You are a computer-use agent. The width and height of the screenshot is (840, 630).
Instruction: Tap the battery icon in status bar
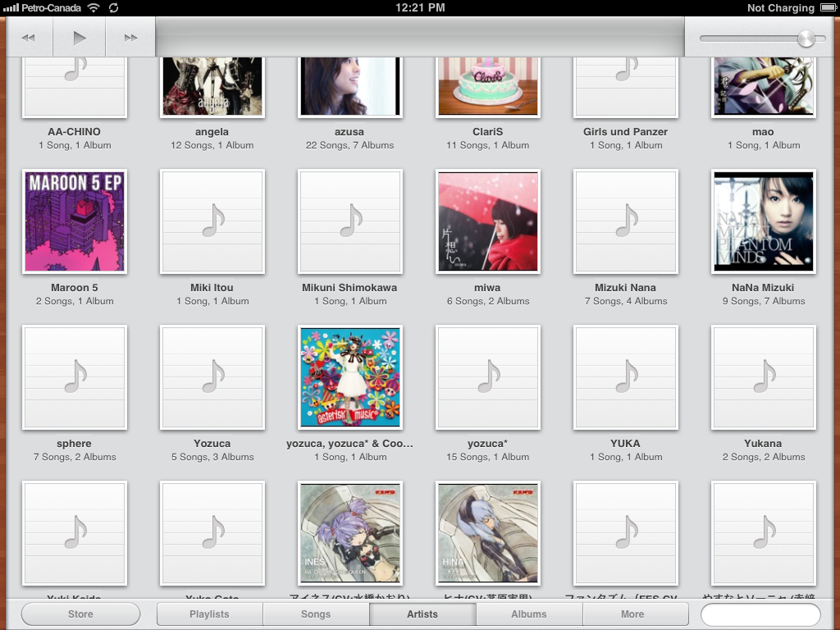click(x=828, y=7)
